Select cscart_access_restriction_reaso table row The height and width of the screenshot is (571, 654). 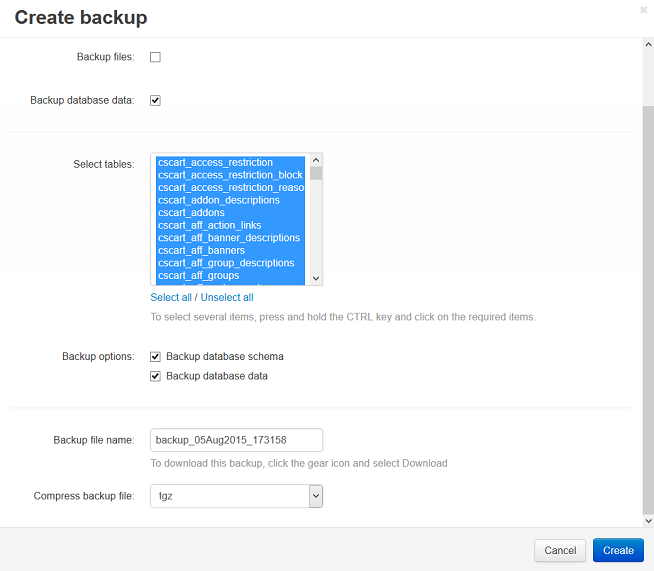[231, 187]
